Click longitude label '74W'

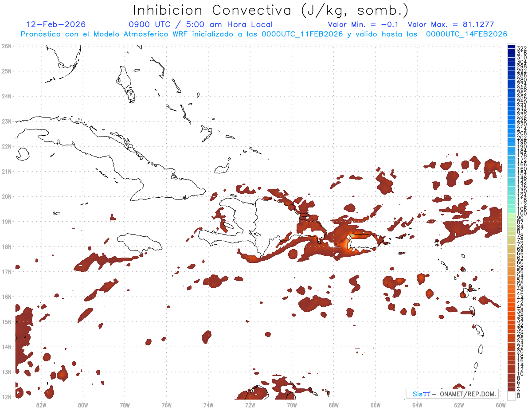tap(208, 405)
